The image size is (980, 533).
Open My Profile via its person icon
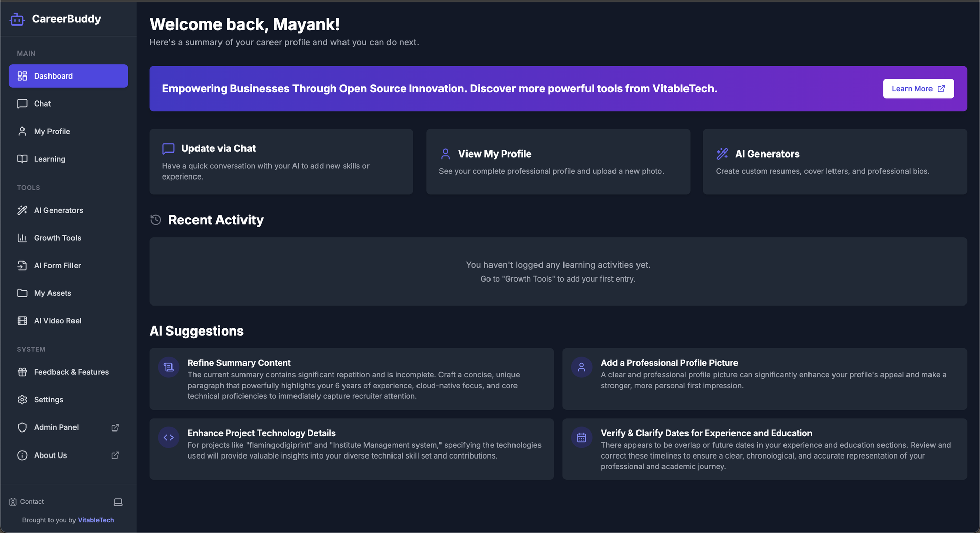coord(22,131)
